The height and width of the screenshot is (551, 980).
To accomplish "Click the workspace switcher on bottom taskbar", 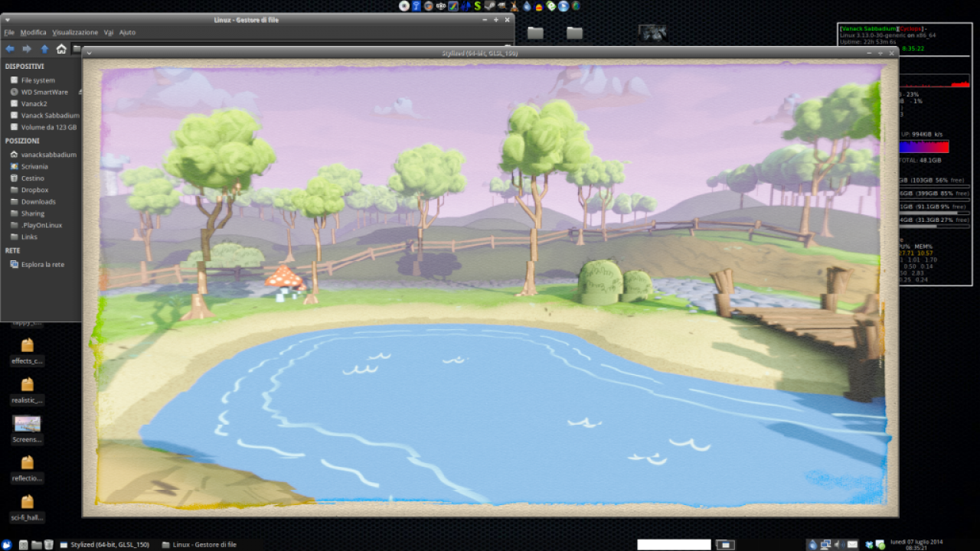I will (724, 545).
